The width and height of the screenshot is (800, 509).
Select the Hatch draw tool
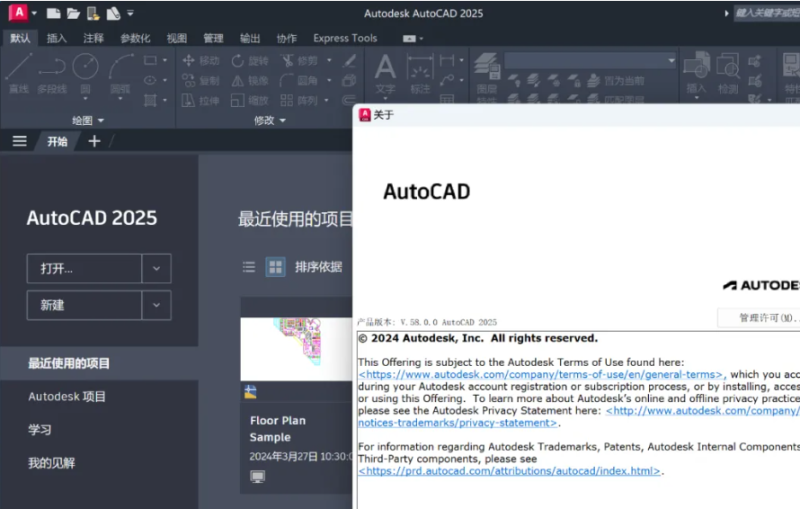point(150,100)
